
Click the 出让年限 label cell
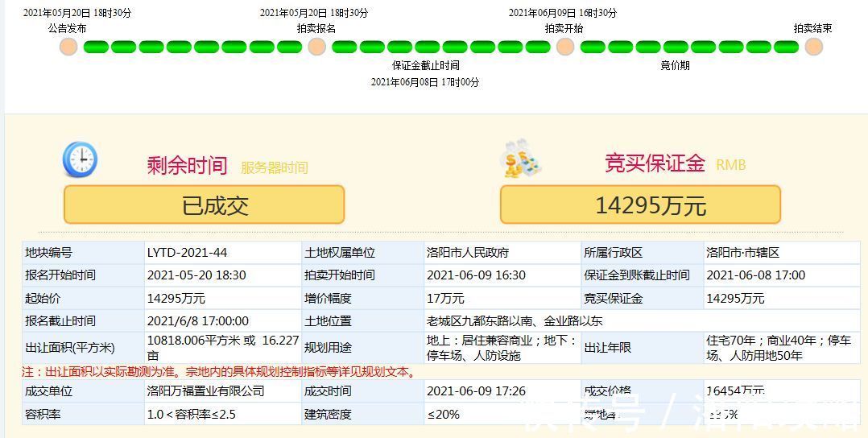[x=643, y=348]
